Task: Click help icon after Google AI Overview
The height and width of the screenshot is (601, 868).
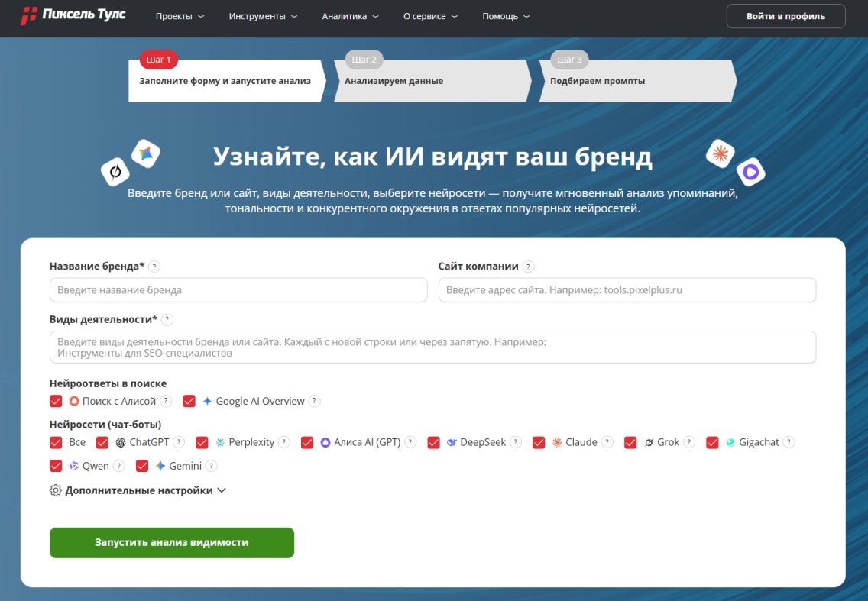Action: [315, 401]
